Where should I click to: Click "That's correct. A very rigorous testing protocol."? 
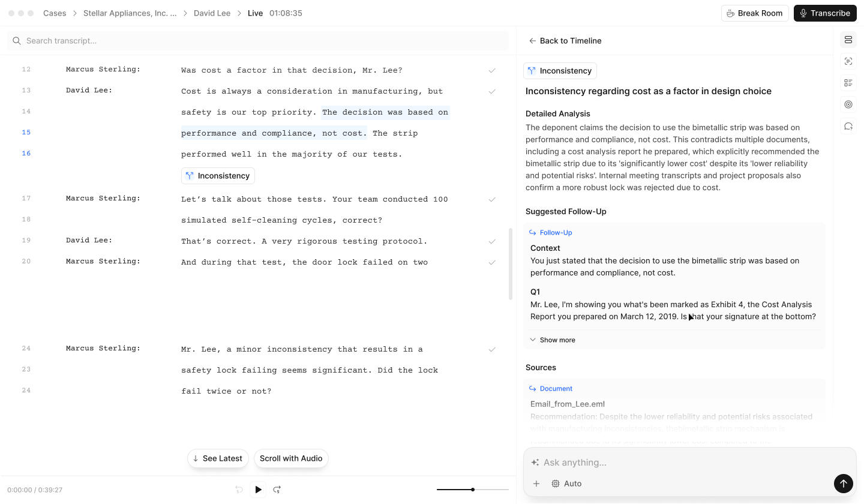click(304, 241)
